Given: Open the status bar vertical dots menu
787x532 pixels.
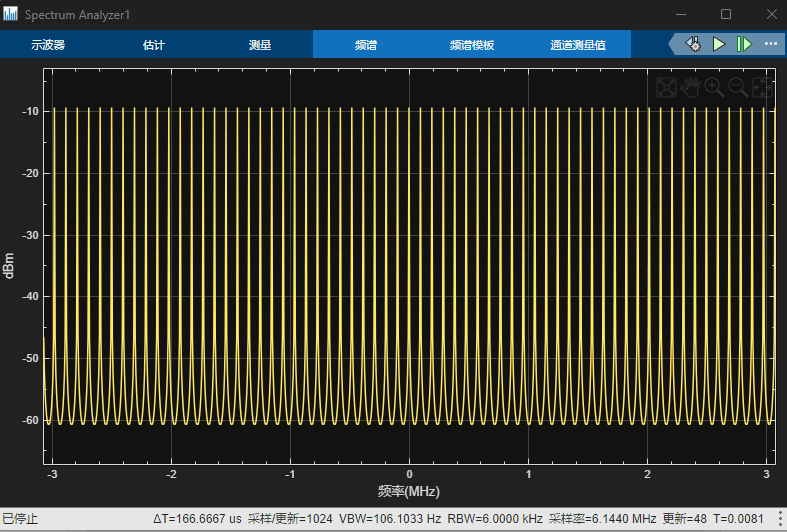Looking at the screenshot, I should 780,518.
